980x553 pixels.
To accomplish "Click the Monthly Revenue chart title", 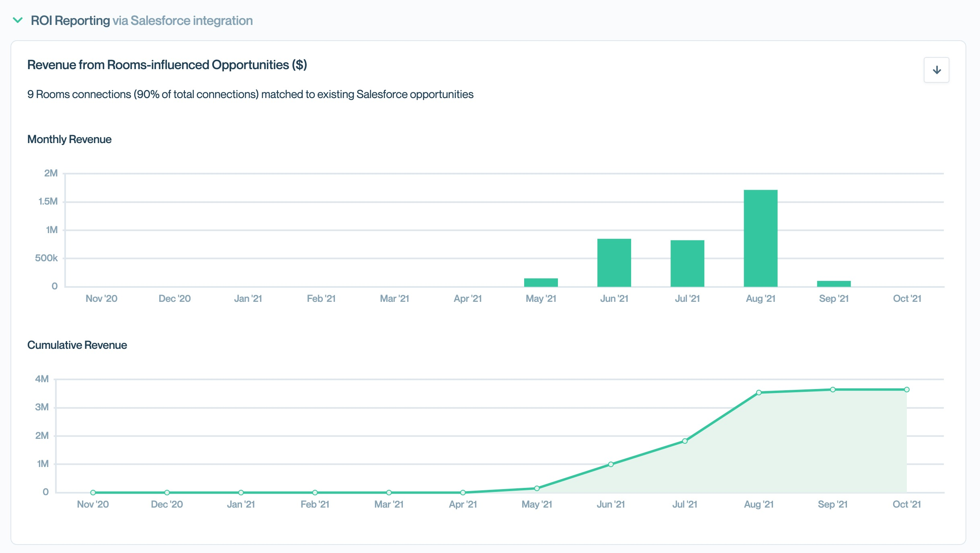I will click(69, 139).
